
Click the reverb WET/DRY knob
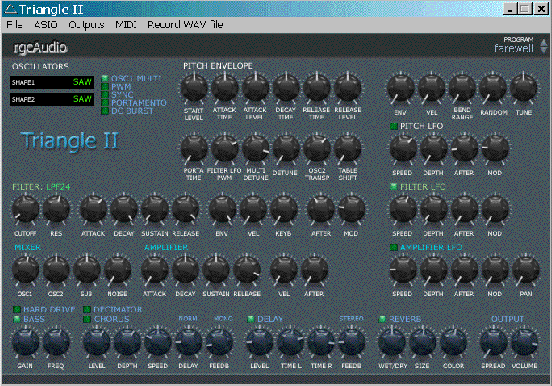click(x=391, y=342)
